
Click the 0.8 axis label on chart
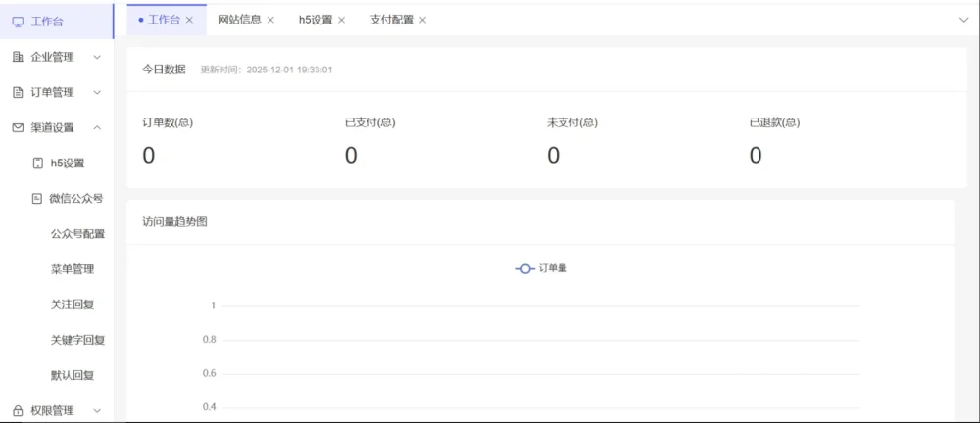coord(210,340)
